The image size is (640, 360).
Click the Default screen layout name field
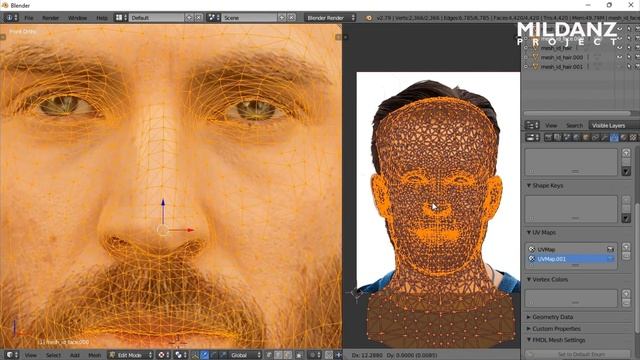pyautogui.click(x=157, y=18)
